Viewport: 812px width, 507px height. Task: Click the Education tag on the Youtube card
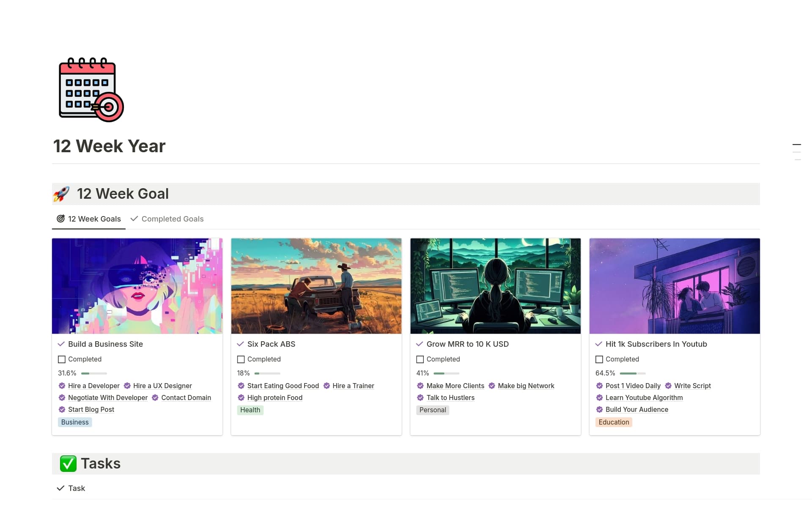614,422
